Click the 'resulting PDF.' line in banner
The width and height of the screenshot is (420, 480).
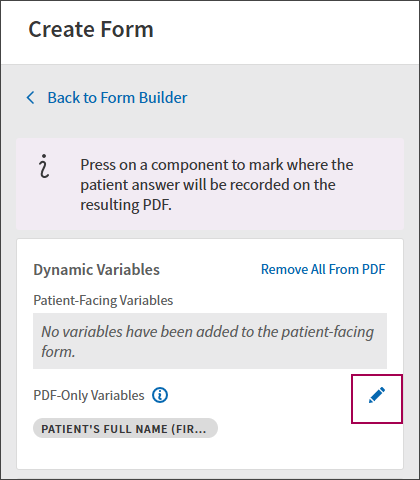pos(126,205)
